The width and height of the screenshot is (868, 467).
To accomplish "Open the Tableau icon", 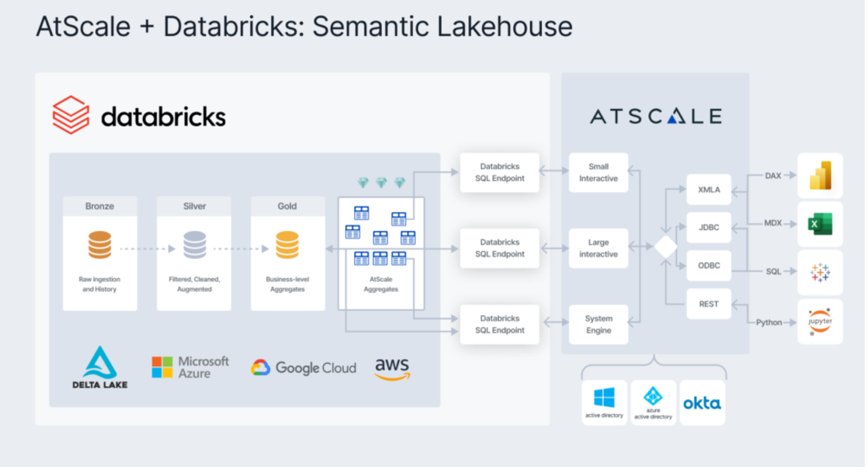I will coord(818,272).
